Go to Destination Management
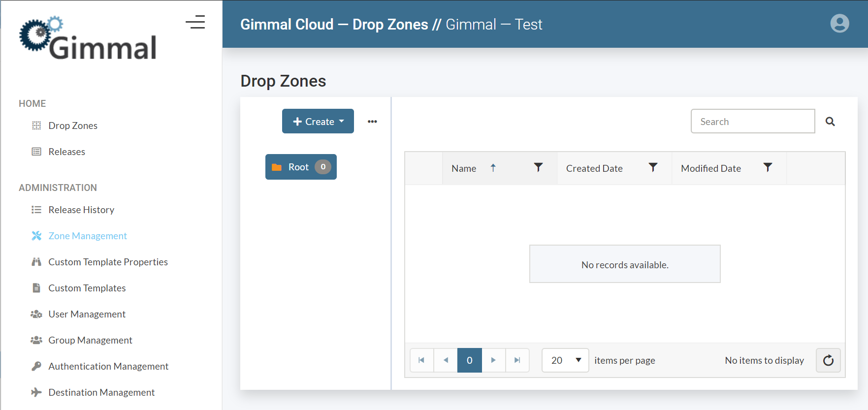Image resolution: width=868 pixels, height=410 pixels. pos(101,392)
